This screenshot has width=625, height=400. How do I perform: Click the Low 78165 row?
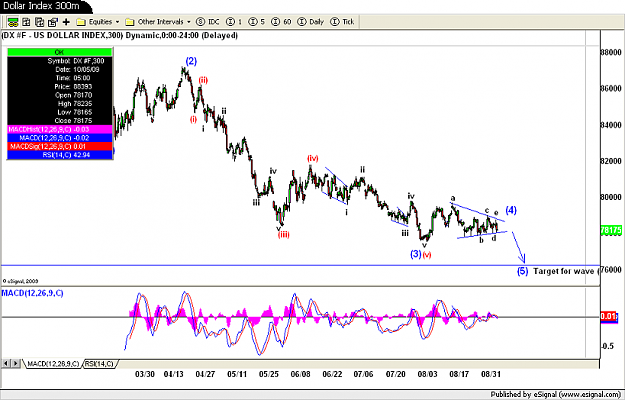pyautogui.click(x=60, y=112)
